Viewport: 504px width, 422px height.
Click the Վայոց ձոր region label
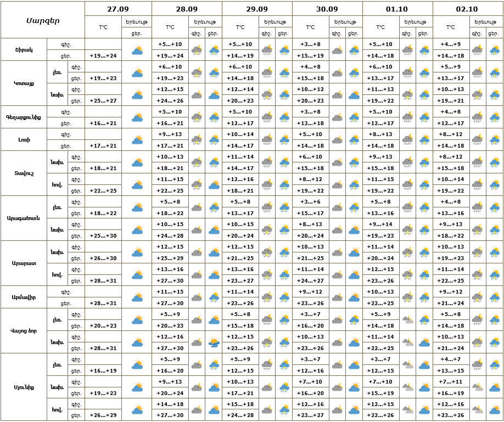point(24,331)
